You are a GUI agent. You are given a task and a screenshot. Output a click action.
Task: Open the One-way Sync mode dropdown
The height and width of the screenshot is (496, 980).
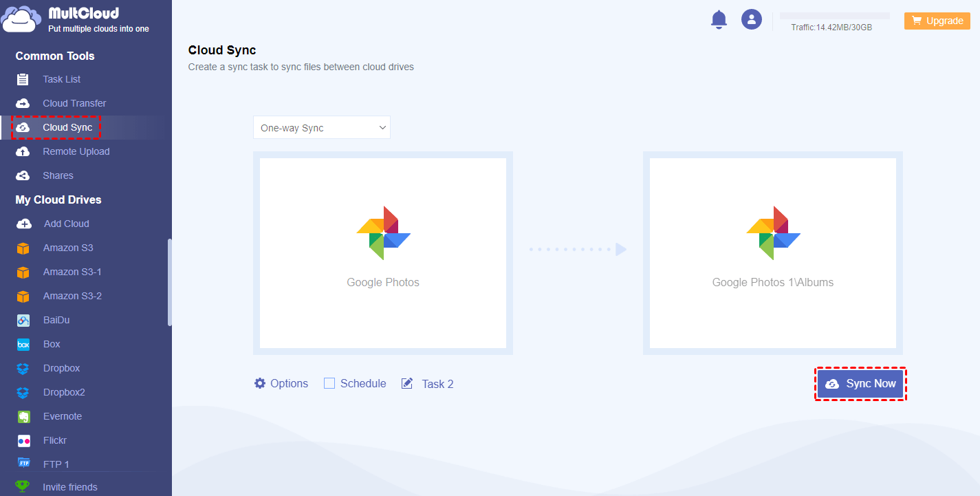pyautogui.click(x=322, y=127)
